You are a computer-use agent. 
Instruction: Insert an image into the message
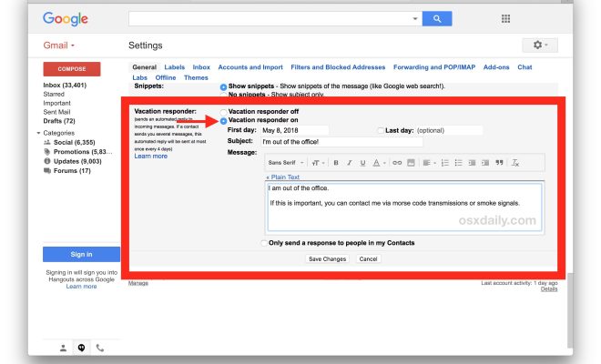[x=411, y=163]
